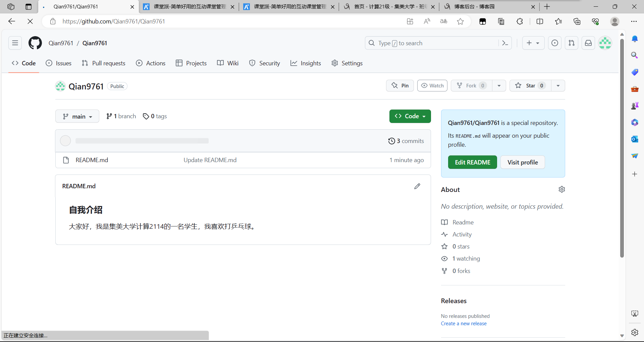
Task: Open the notifications inbox icon
Action: [x=588, y=43]
